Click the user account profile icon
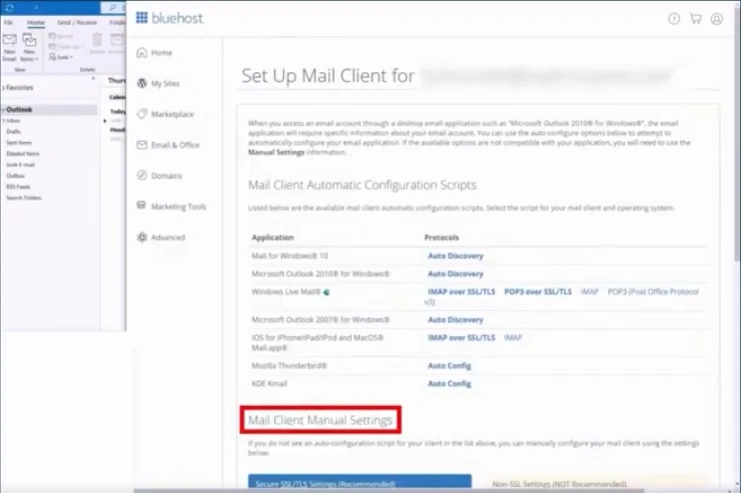 click(x=717, y=18)
